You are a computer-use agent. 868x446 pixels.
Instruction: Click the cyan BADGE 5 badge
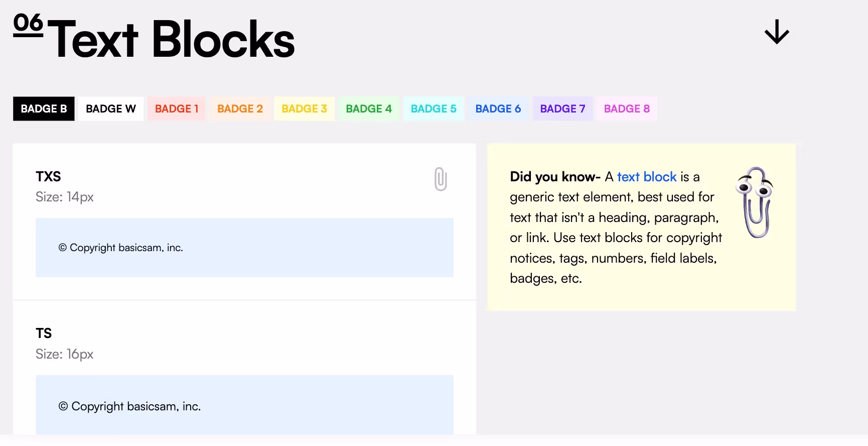click(433, 108)
